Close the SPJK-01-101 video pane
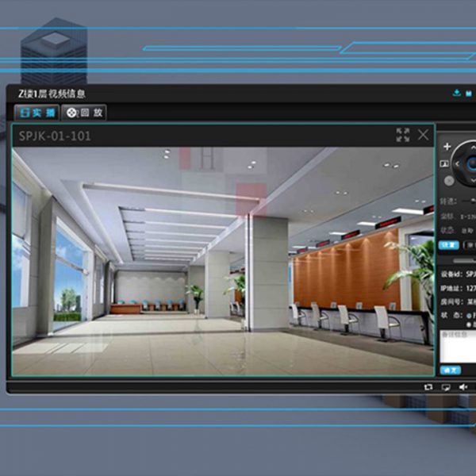This screenshot has width=476, height=476. click(424, 135)
